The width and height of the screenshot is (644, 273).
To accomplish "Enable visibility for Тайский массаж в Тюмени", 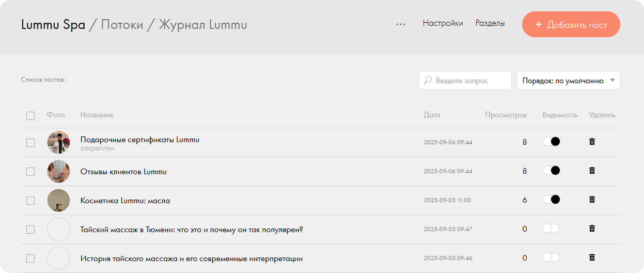I will [x=551, y=229].
